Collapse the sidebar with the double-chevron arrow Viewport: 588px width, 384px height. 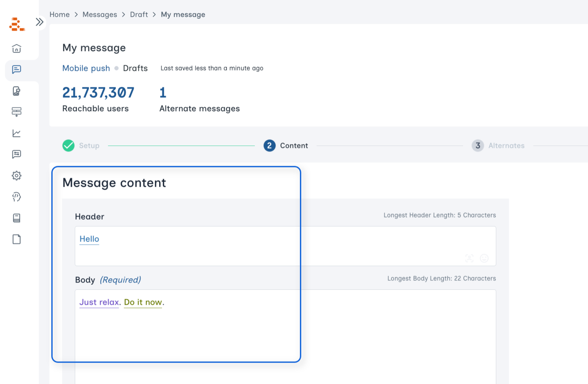(39, 22)
